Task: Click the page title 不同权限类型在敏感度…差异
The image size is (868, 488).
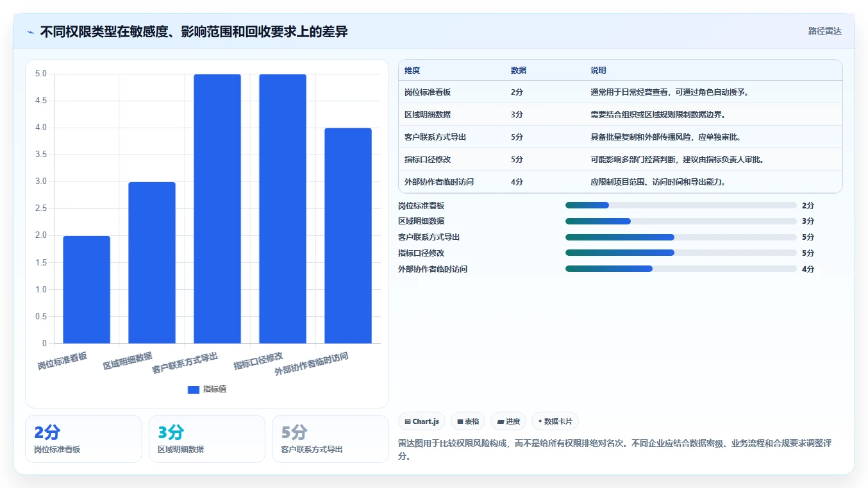Action: pyautogui.click(x=194, y=31)
